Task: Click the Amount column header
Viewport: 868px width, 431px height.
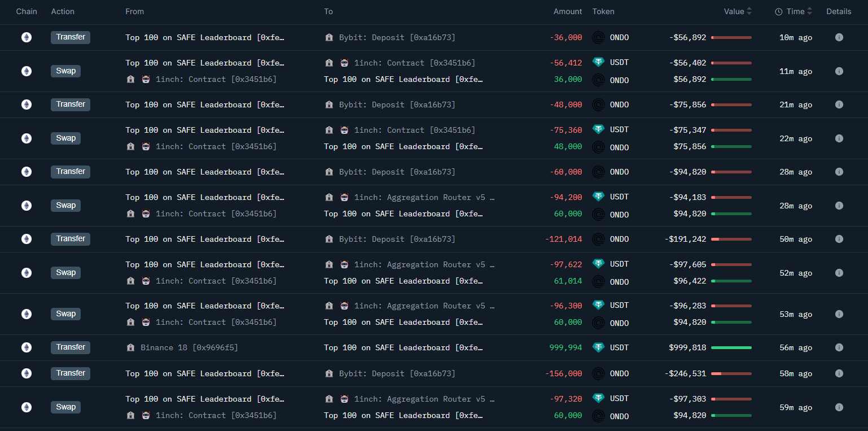Action: [x=568, y=11]
